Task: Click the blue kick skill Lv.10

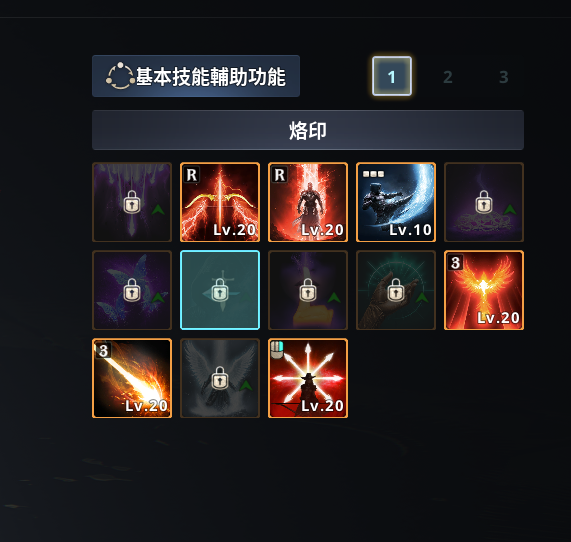Action: (396, 202)
